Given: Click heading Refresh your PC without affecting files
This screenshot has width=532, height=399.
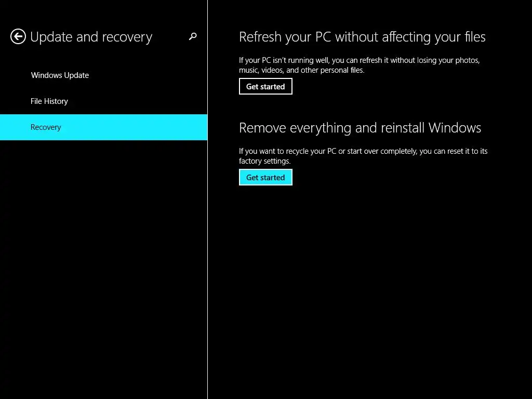Looking at the screenshot, I should coord(362,37).
